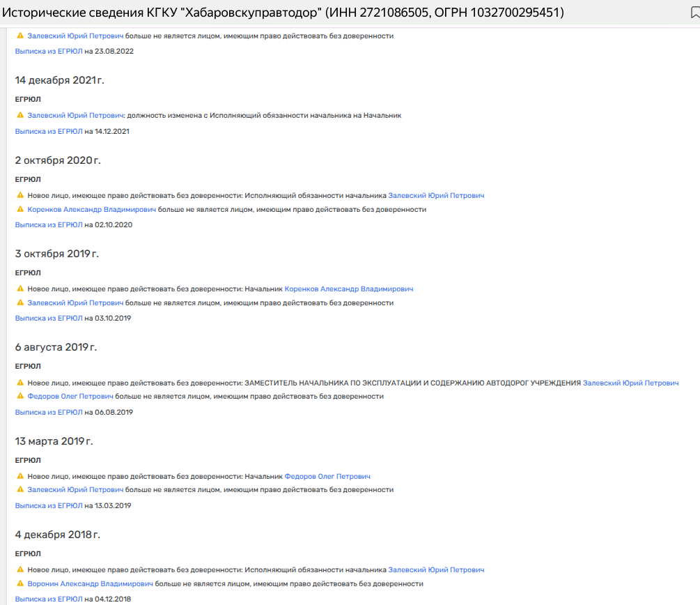
Task: Open Залевский link in 14 декабря 2021 entry
Action: 75,115
